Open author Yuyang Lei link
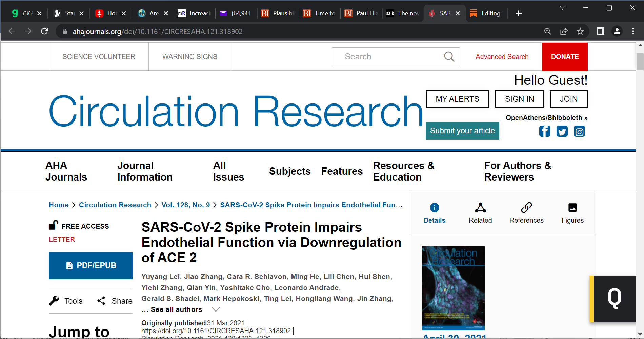The width and height of the screenshot is (644, 339). point(160,277)
